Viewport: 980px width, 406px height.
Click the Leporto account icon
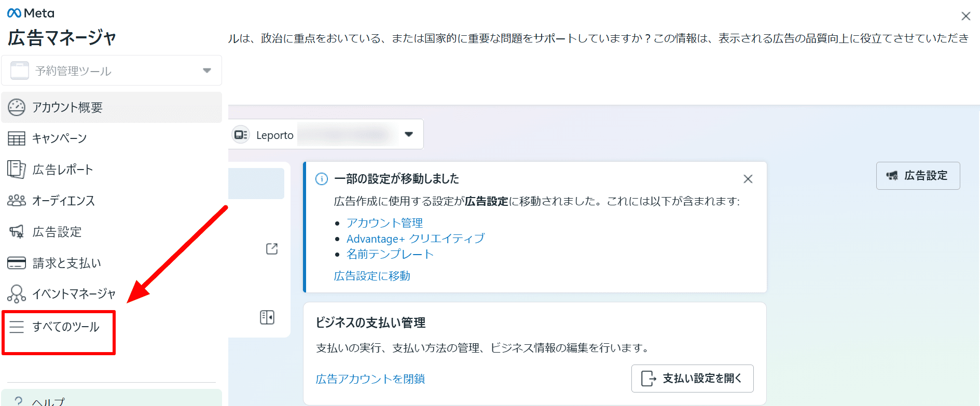click(x=241, y=135)
